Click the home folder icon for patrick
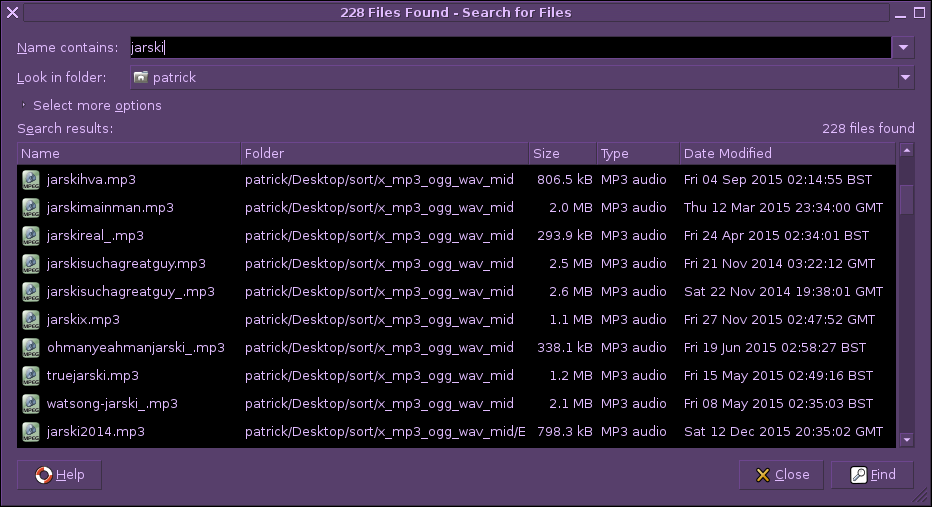 pos(141,77)
